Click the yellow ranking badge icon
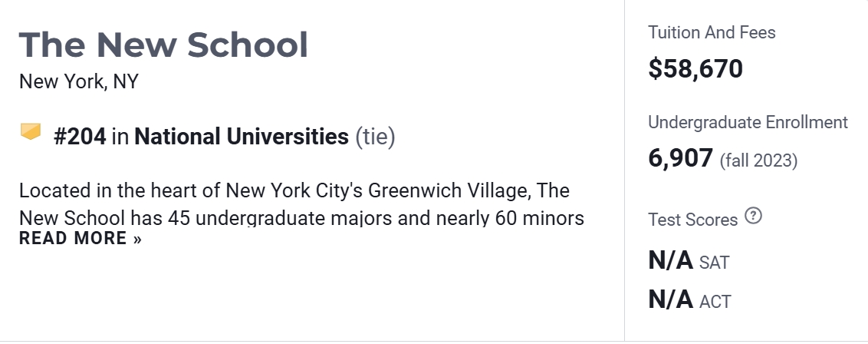The height and width of the screenshot is (344, 868). 31,133
